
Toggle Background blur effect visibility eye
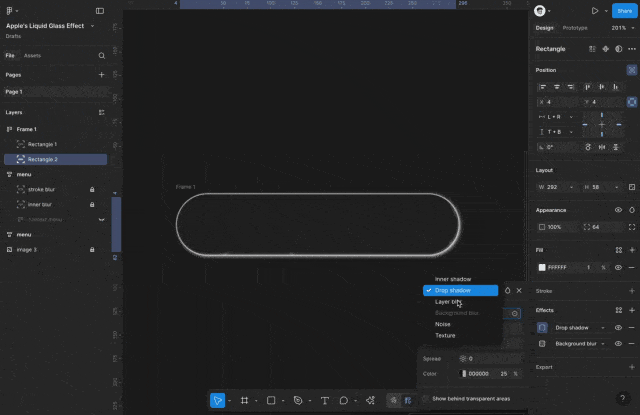[x=618, y=344]
